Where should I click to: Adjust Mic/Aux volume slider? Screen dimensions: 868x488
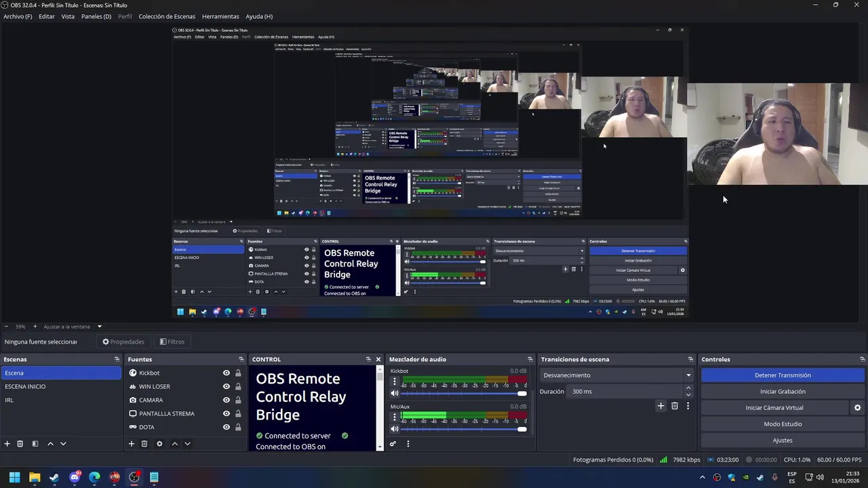click(464, 428)
